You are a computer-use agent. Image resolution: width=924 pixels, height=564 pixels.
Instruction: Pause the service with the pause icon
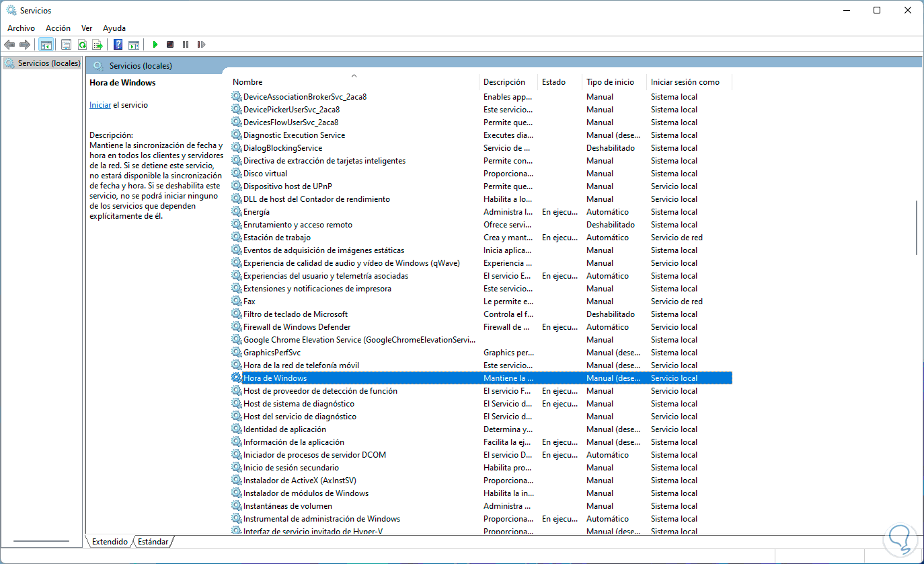[186, 44]
